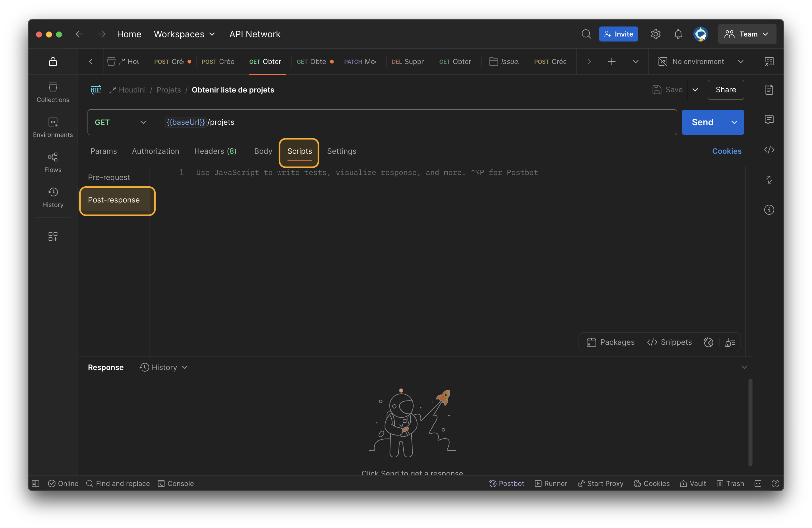
Task: Open Console in the status bar
Action: tap(176, 483)
